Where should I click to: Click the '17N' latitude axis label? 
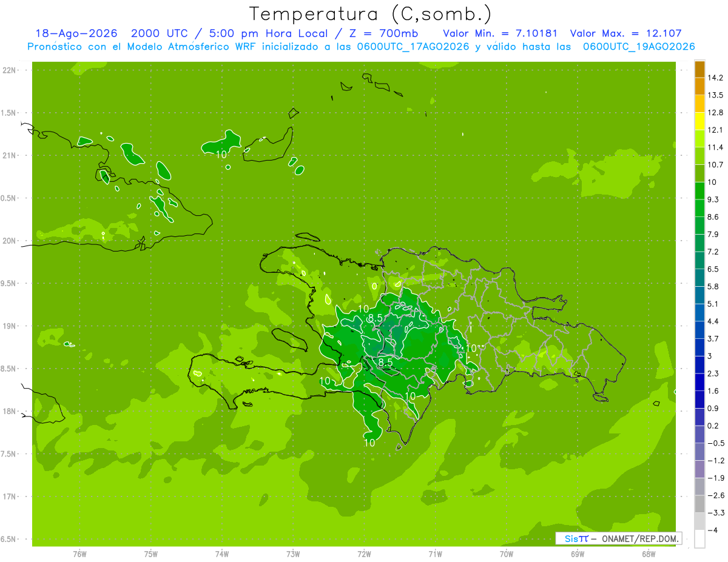(x=10, y=497)
